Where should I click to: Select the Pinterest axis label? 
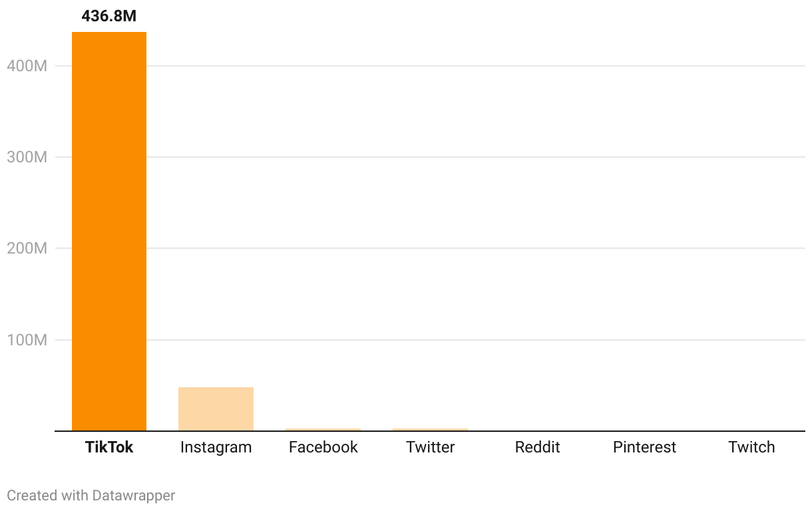coord(644,447)
